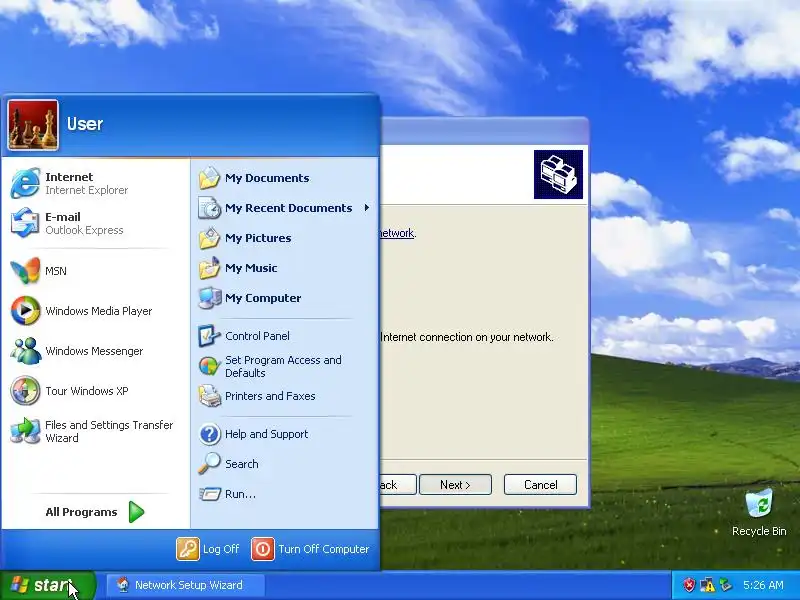Click the Next button in the wizard
Viewport: 800px width, 600px height.
pyautogui.click(x=455, y=485)
